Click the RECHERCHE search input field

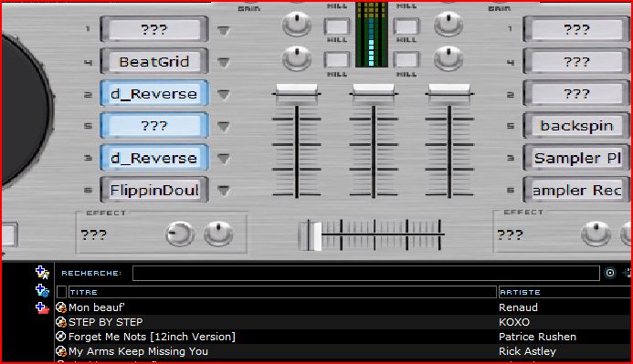pos(365,274)
